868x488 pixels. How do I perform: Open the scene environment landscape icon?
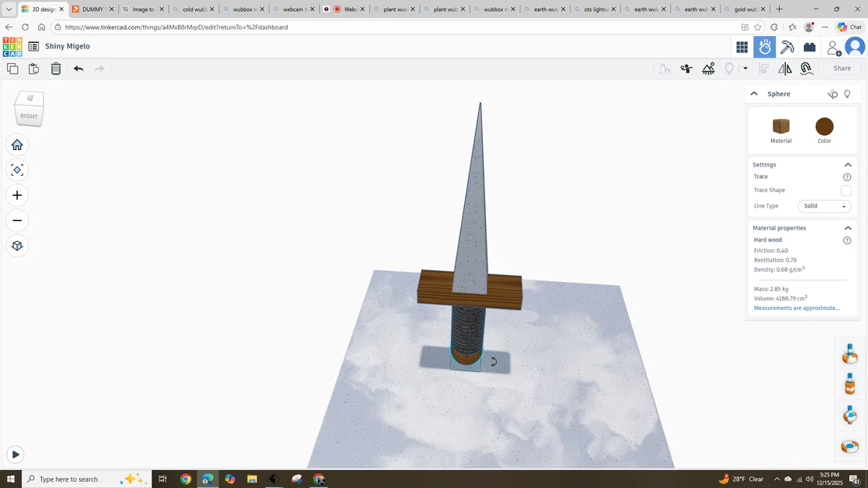709,69
